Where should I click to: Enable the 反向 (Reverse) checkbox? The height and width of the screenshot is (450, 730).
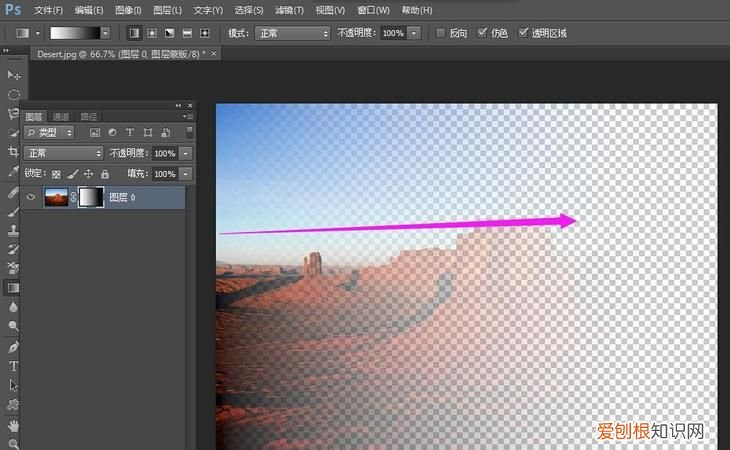[442, 33]
